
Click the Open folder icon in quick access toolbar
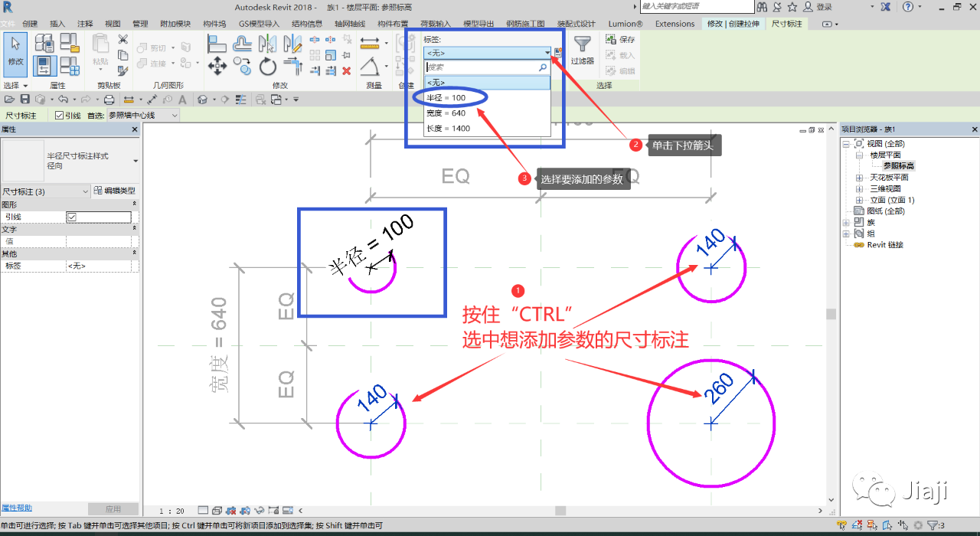tap(9, 100)
